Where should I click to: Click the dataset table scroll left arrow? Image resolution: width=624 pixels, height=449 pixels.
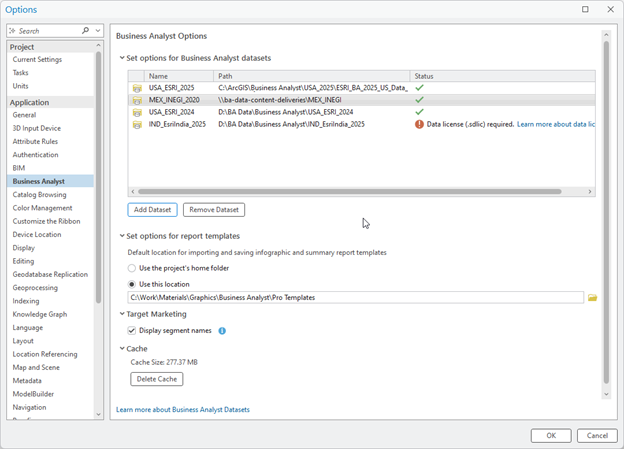click(x=133, y=191)
